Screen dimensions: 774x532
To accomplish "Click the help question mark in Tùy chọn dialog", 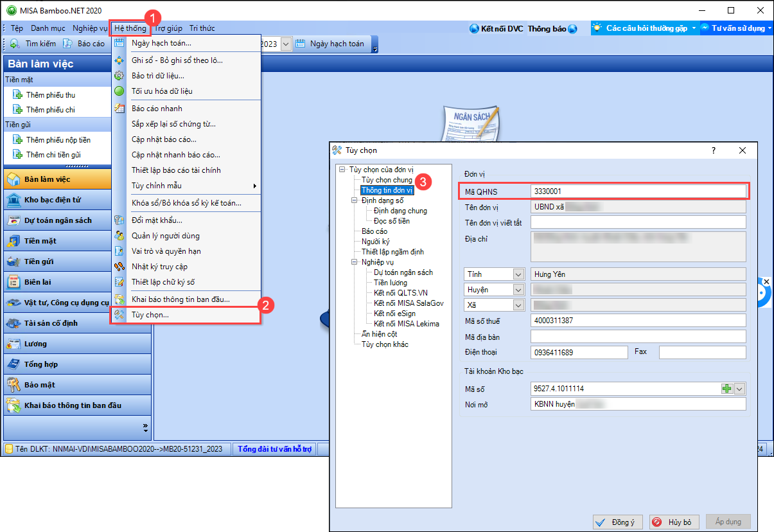I will click(713, 150).
